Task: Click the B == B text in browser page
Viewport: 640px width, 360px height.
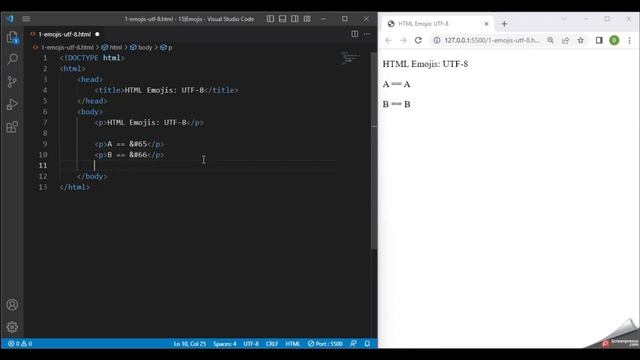Action: coord(396,104)
